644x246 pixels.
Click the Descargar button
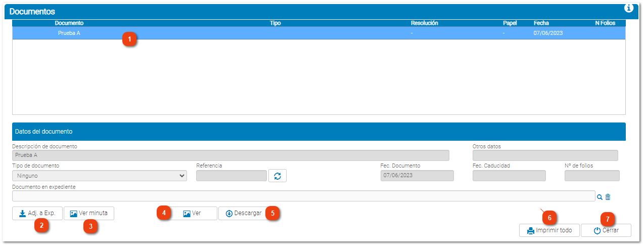(x=244, y=213)
